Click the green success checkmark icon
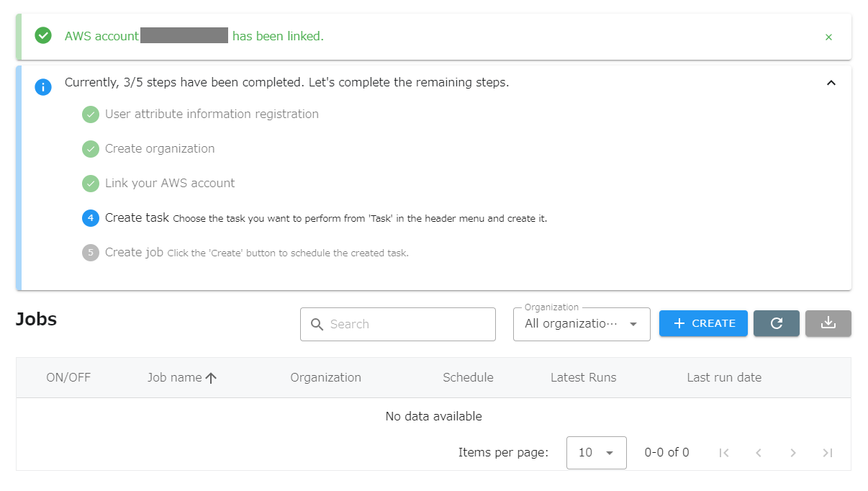 (x=43, y=35)
